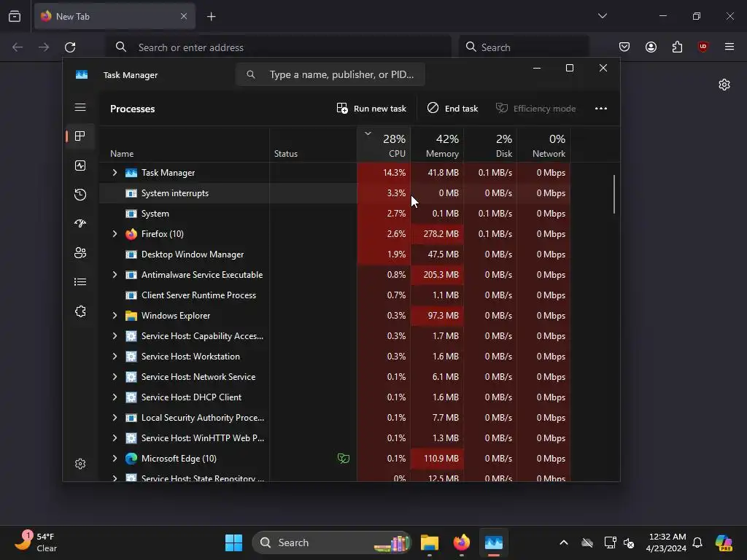The image size is (747, 560).
Task: Open Services page icon in sidebar
Action: point(80,311)
